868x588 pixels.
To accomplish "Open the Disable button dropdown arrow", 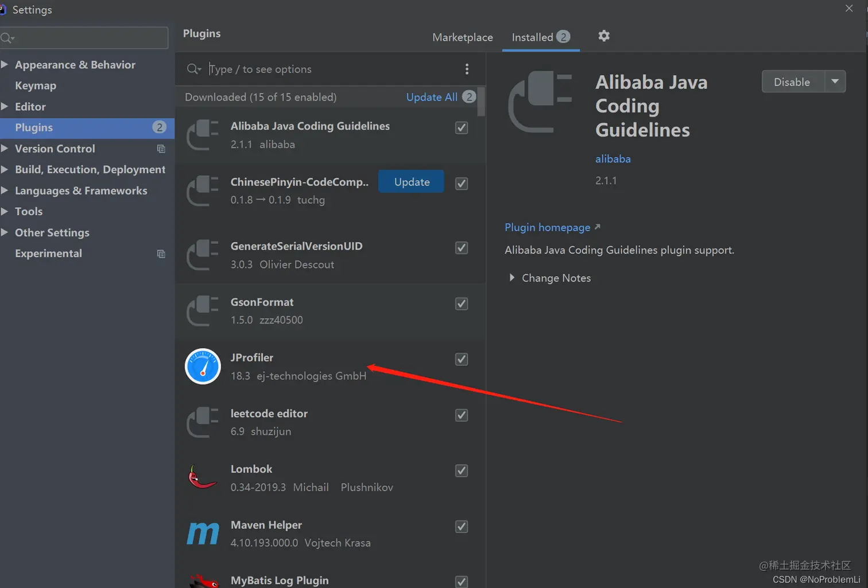I will [835, 81].
